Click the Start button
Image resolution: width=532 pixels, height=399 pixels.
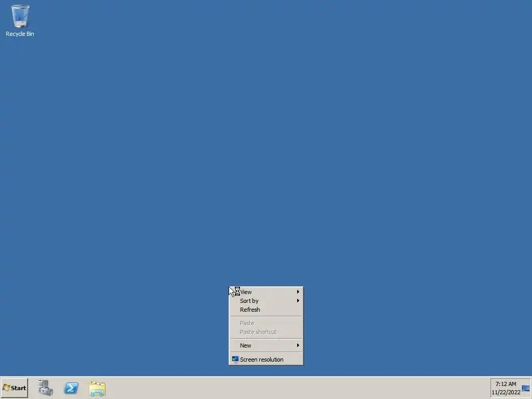pyautogui.click(x=14, y=388)
